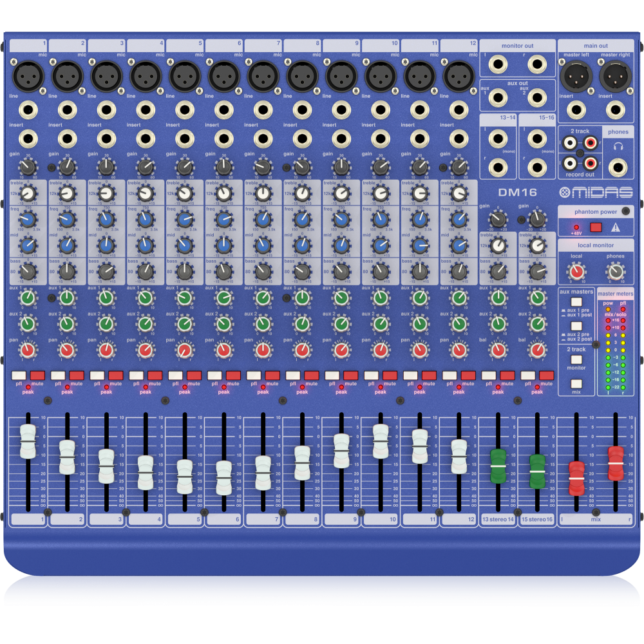Click the grey phones level knob
This screenshot has height=644, width=644.
click(x=615, y=271)
